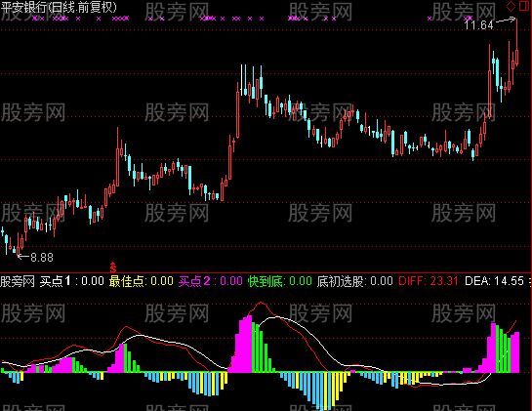Click the 8.88 low price label
532x411 pixels.
[42, 258]
